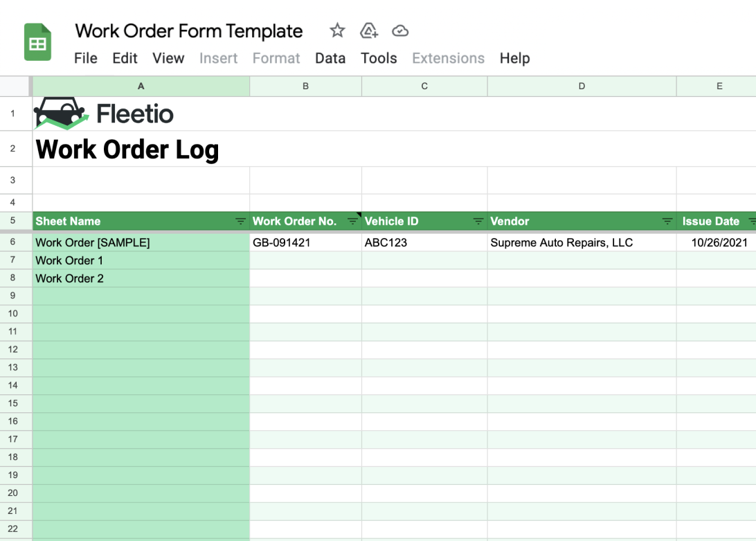Click the Google Sheets home icon

pos(37,42)
